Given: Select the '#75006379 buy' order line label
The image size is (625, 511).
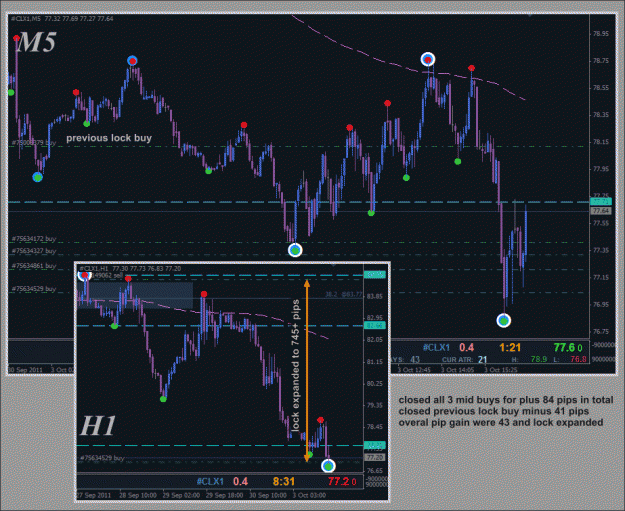Looking at the screenshot, I should point(34,143).
